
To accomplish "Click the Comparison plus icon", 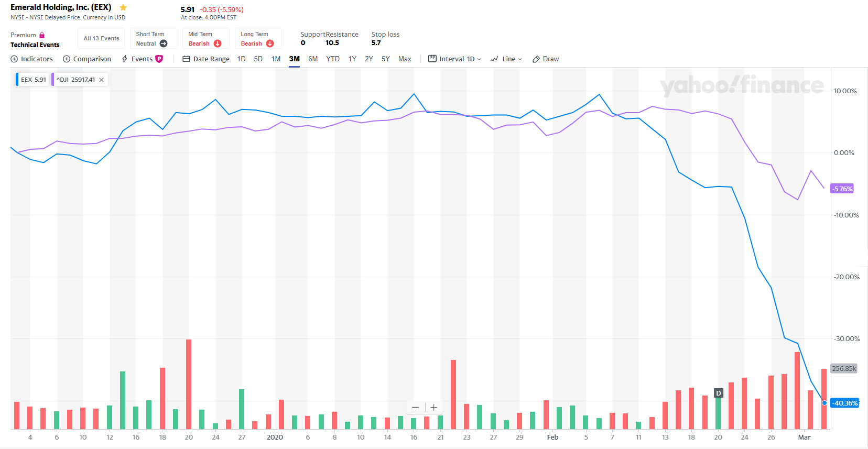I will [67, 59].
